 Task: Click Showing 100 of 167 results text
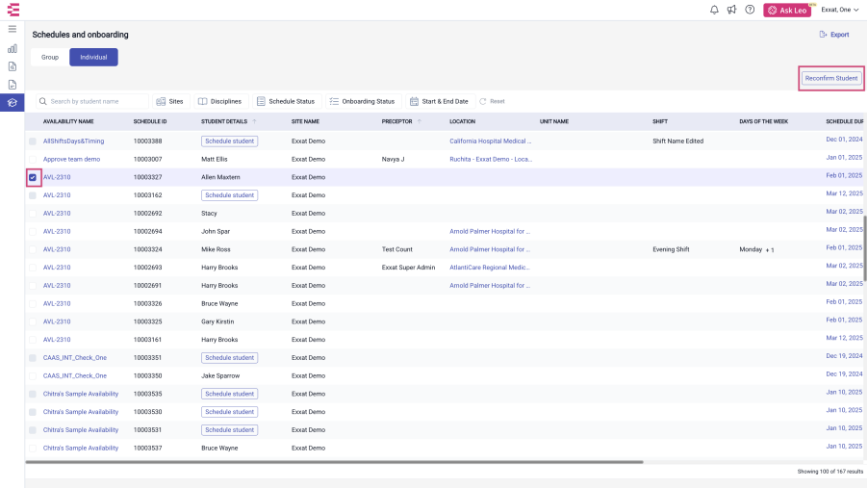click(830, 472)
